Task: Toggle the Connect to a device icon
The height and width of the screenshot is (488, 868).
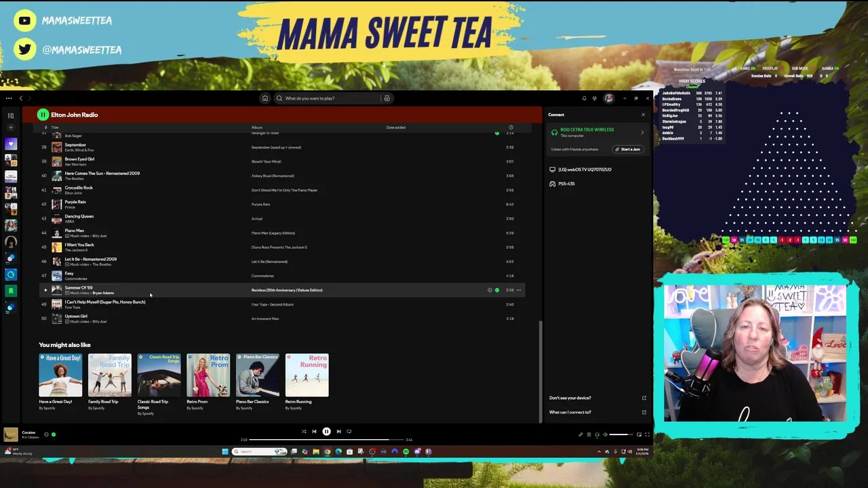Action: [597, 434]
